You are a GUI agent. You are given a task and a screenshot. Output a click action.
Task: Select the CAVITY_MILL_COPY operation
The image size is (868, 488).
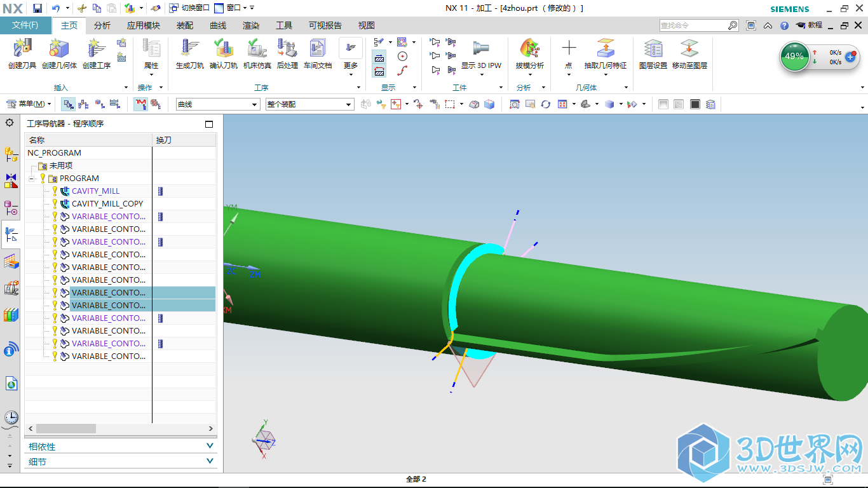(x=107, y=204)
